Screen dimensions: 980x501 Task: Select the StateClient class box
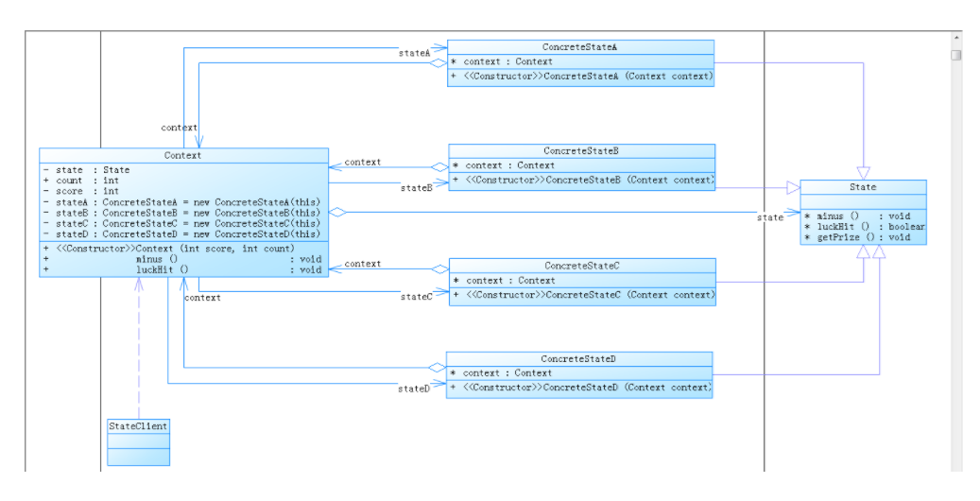(x=138, y=442)
